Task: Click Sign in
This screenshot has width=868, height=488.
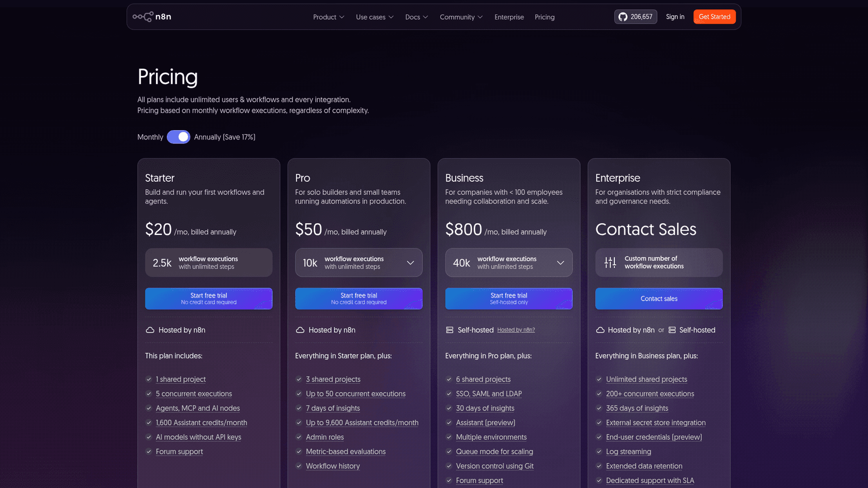Action: (675, 17)
